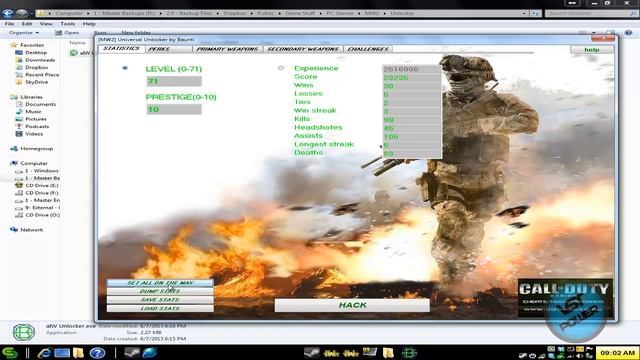640x360 pixels.
Task: Switch to the PERKS tab
Action: click(168, 49)
